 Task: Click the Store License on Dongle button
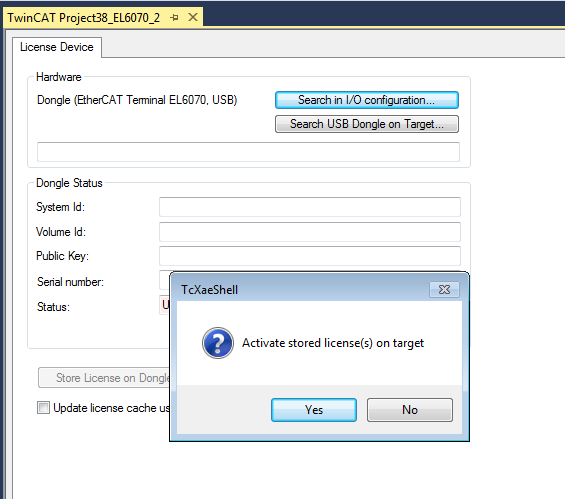click(104, 378)
